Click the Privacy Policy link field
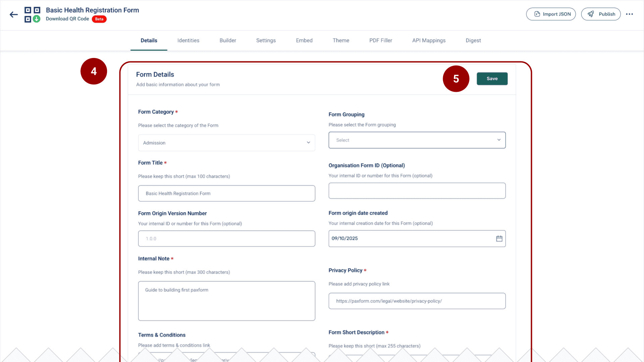This screenshot has width=644, height=362. coord(417,301)
